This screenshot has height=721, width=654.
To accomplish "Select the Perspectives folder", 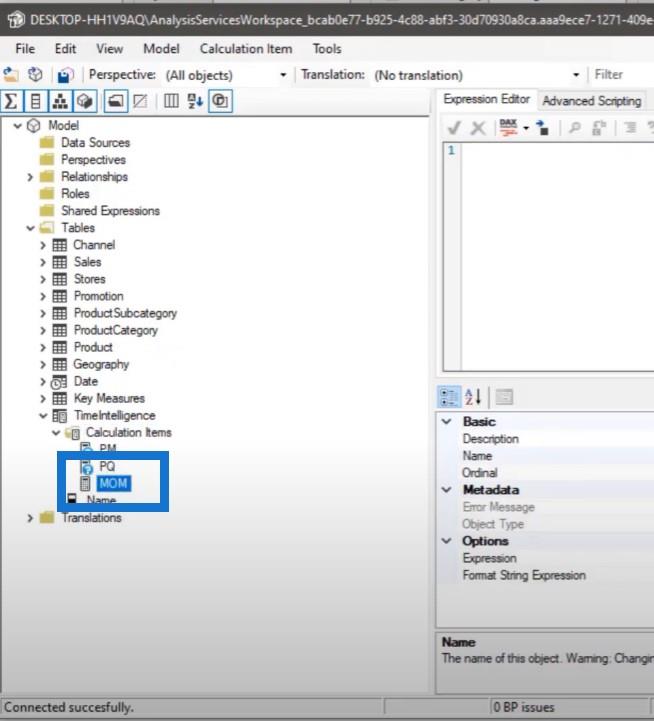I will coord(93,160).
